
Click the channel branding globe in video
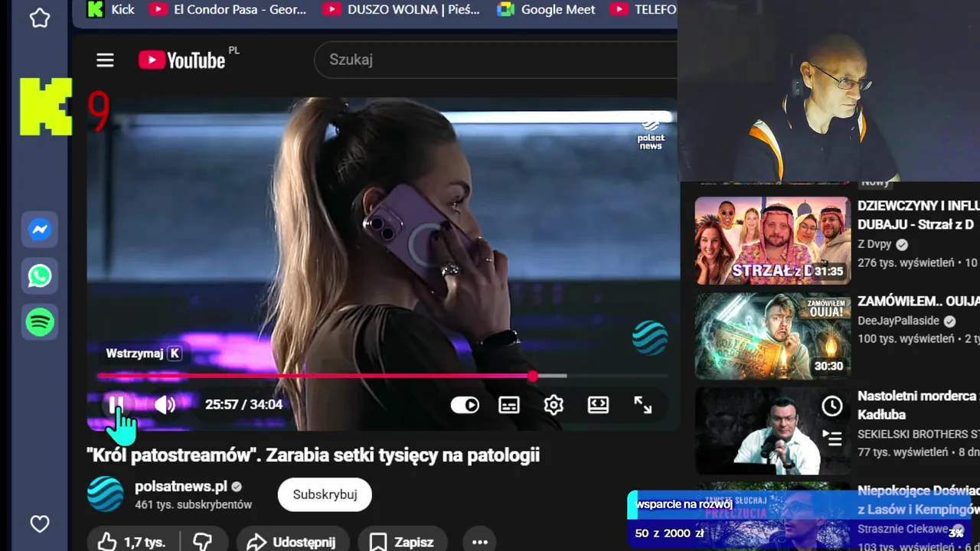(650, 338)
